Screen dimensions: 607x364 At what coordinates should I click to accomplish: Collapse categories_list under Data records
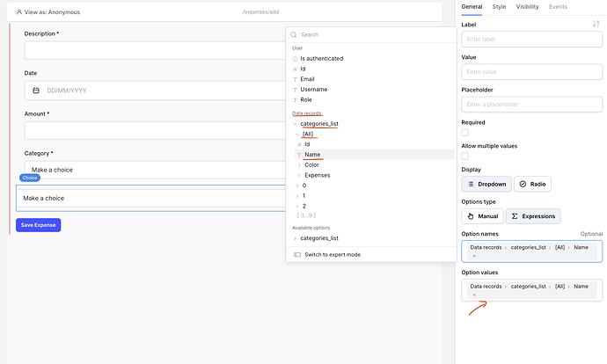[295, 124]
